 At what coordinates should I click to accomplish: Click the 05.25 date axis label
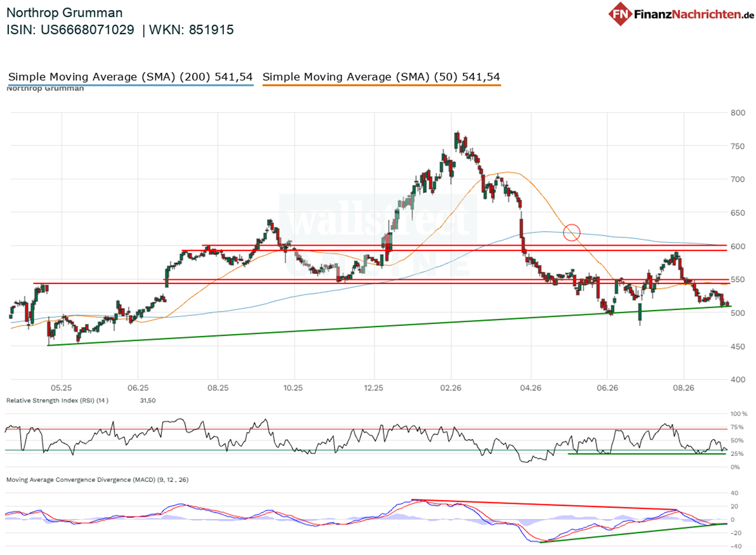tap(62, 388)
